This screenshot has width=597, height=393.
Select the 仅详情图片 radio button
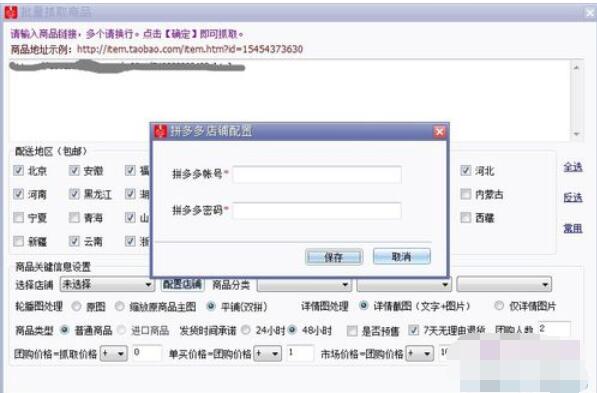pyautogui.click(x=499, y=305)
